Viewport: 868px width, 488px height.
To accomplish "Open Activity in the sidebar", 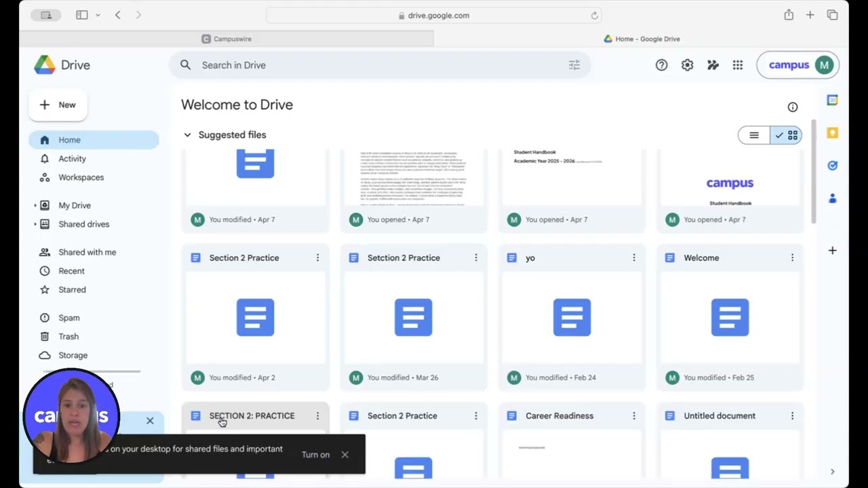I will click(94, 159).
